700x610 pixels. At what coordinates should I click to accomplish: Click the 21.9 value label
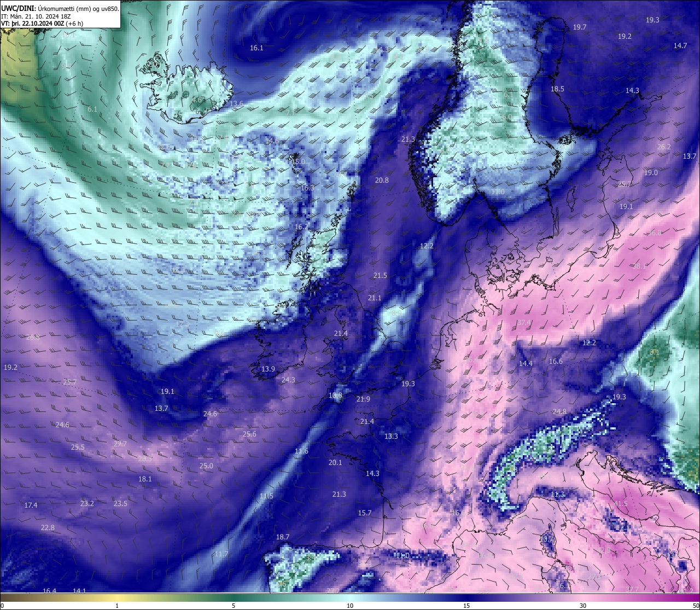(x=363, y=399)
